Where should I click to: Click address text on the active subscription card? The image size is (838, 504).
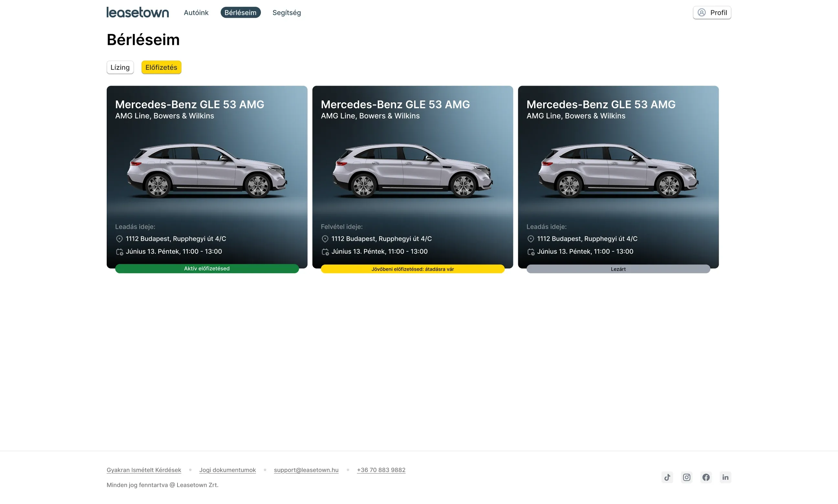(176, 239)
